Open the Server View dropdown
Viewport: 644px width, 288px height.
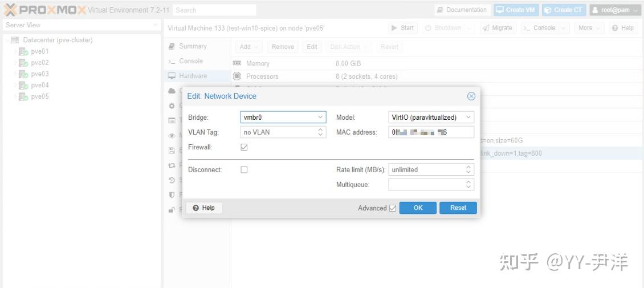pyautogui.click(x=81, y=25)
